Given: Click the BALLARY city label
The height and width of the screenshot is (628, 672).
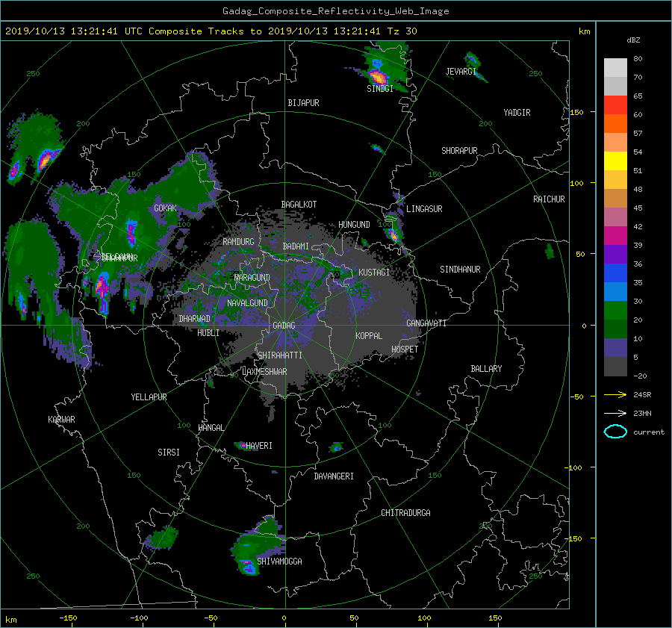Looking at the screenshot, I should tap(486, 369).
